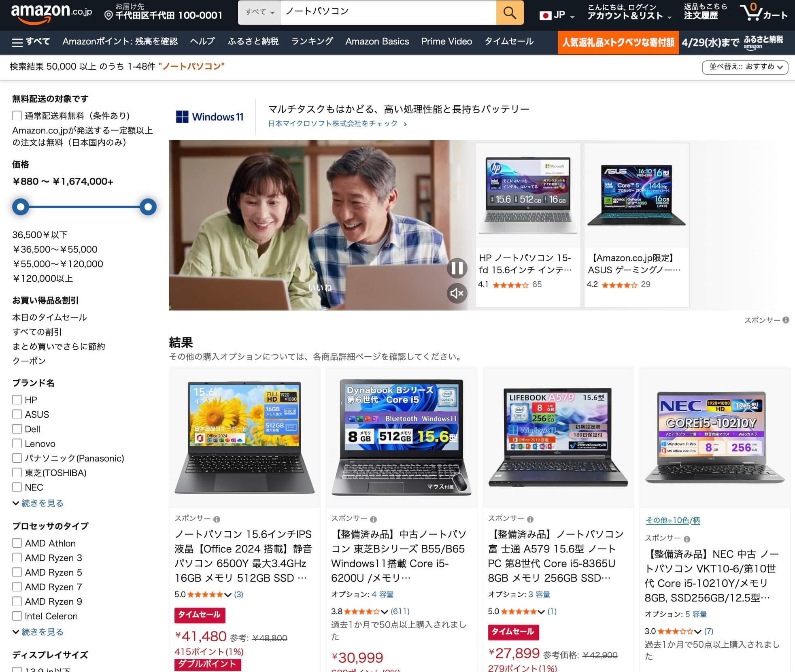795x672 pixels.
Task: Click the 3.0 stars on NEC listing
Action: [675, 632]
